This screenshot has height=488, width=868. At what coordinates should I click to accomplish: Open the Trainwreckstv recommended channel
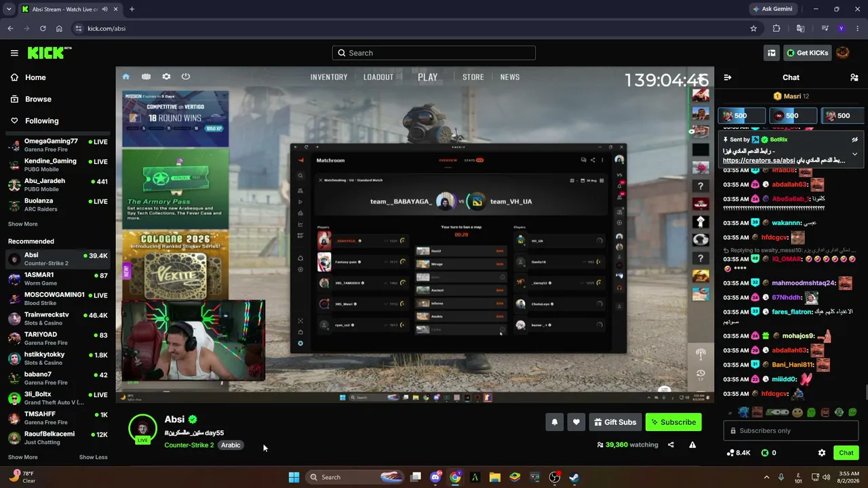(x=58, y=319)
